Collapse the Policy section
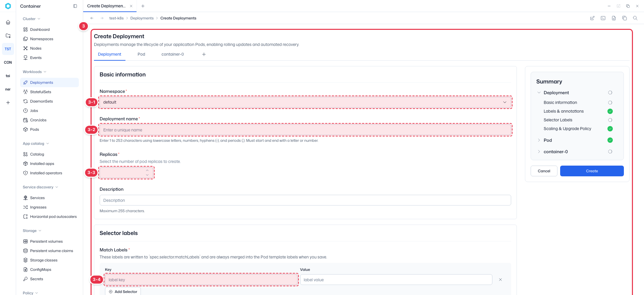This screenshot has width=644, height=295. (x=30, y=293)
